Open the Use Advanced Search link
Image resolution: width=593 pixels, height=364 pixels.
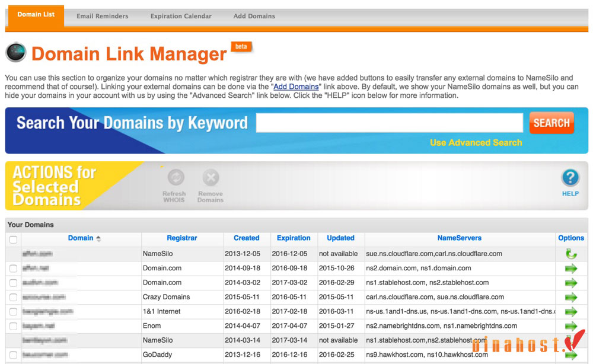pos(476,142)
